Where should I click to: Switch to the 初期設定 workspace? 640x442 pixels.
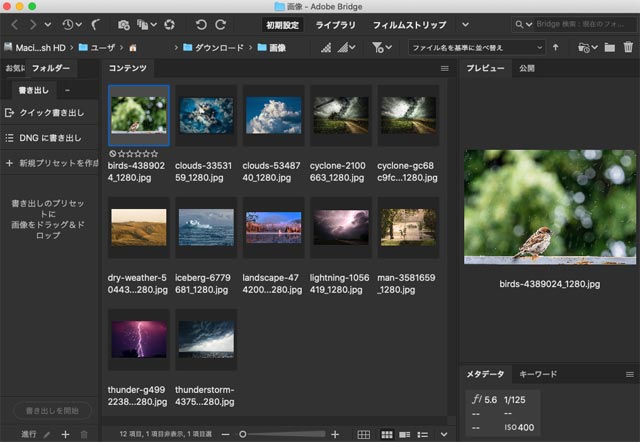tap(282, 25)
